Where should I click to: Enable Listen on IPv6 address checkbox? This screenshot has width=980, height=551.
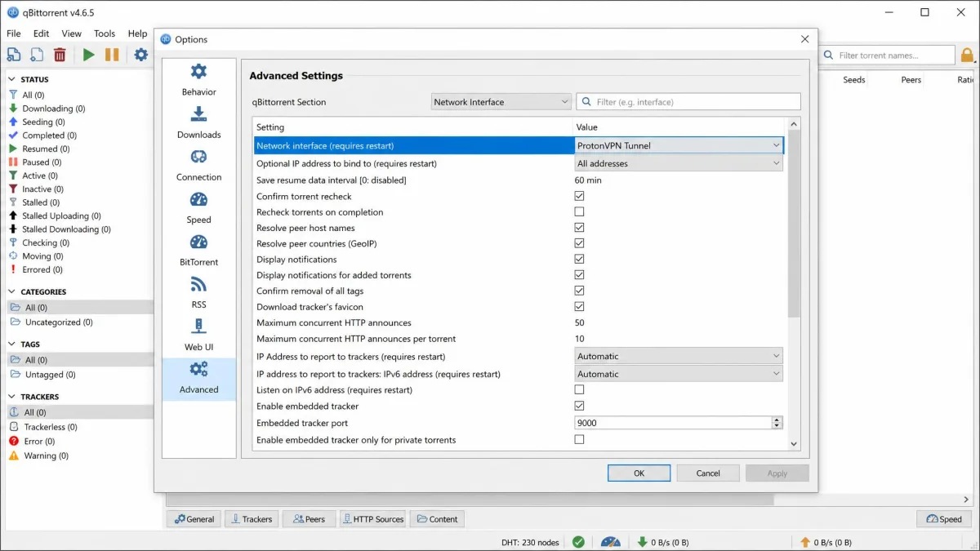(579, 390)
